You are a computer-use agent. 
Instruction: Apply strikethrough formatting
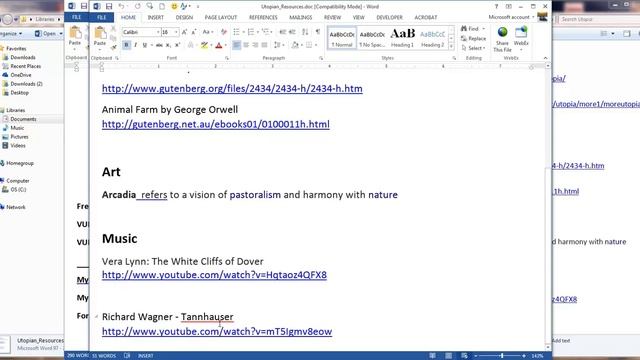point(159,45)
